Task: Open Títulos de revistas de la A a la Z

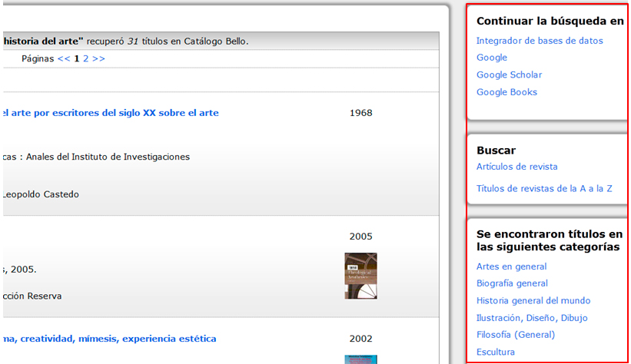Action: coord(544,189)
